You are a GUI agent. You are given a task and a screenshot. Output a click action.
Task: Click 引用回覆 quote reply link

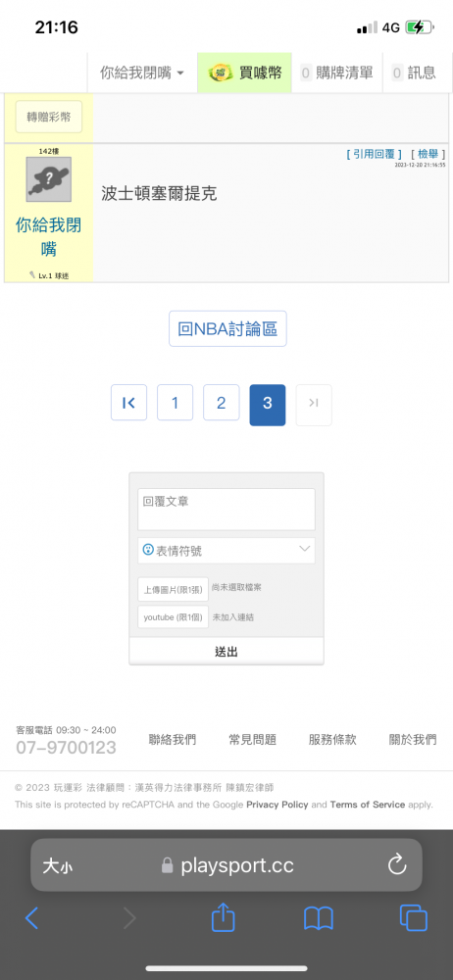[x=375, y=154]
